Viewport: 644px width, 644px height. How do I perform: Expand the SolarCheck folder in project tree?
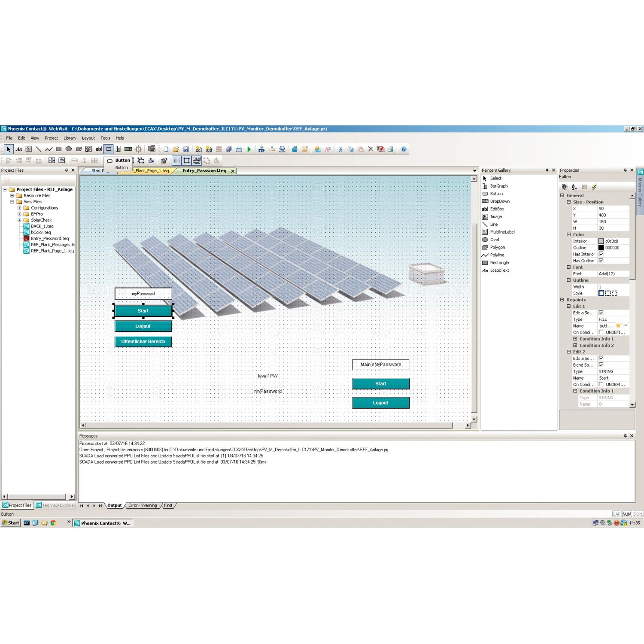point(19,220)
